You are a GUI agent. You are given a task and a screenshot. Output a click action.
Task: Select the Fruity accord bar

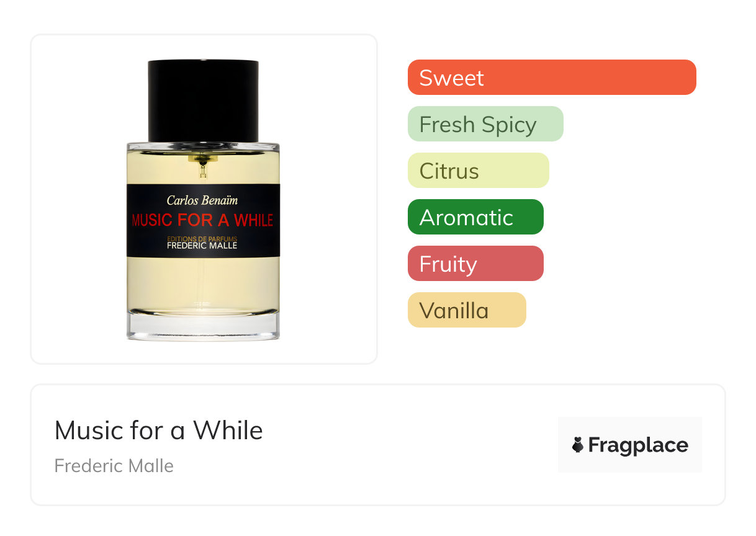pos(475,264)
